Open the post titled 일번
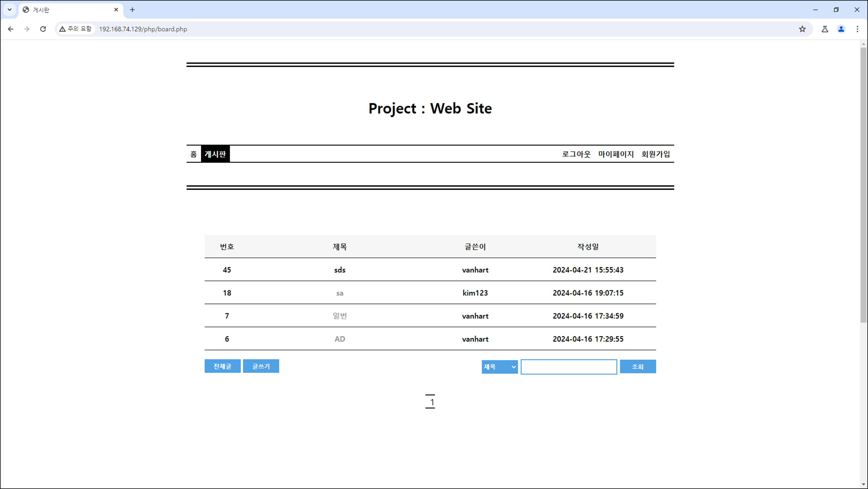Viewport: 868px width, 489px height. [340, 316]
